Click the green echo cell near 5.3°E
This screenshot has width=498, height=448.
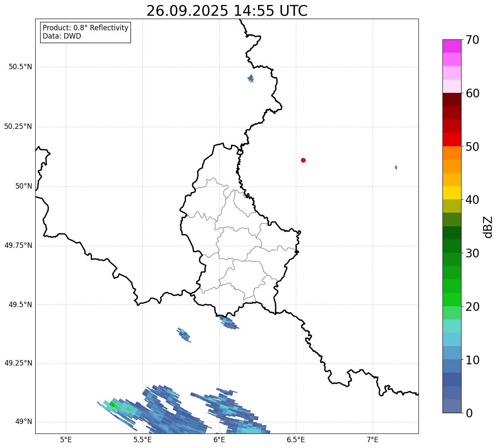[x=113, y=404]
